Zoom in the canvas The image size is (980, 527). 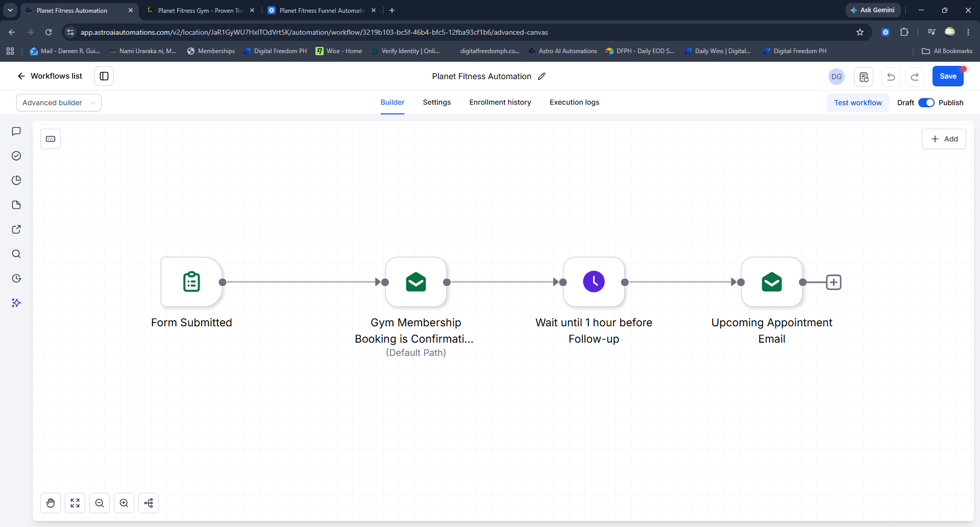pos(124,503)
